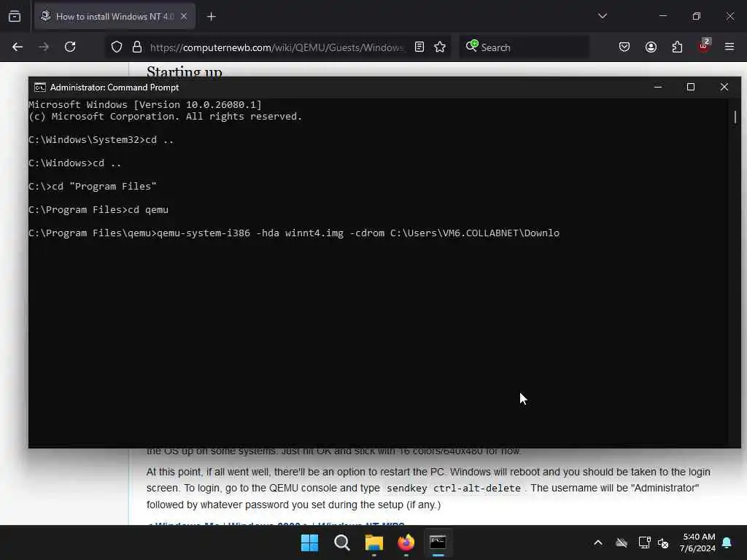Close the Command Prompt window

[x=724, y=87]
